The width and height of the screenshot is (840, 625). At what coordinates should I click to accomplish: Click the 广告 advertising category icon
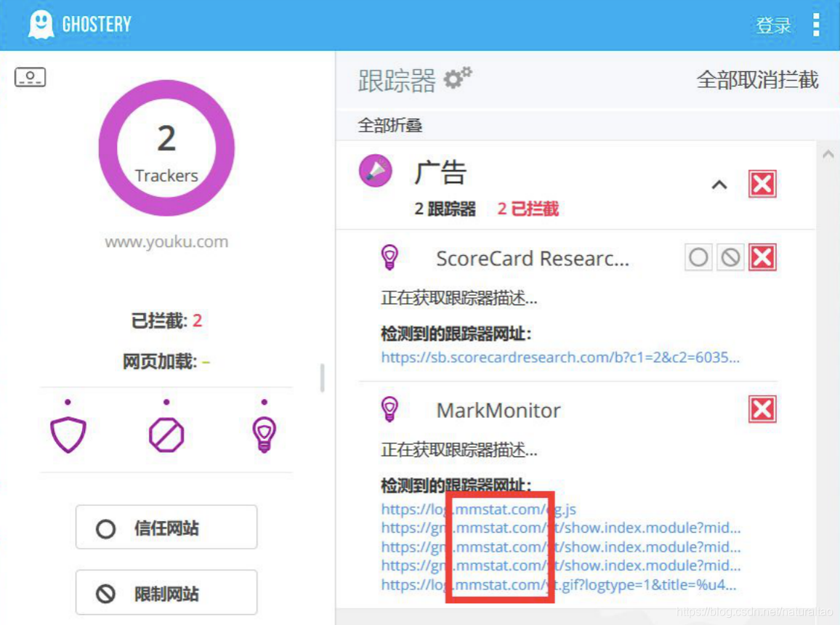(376, 171)
